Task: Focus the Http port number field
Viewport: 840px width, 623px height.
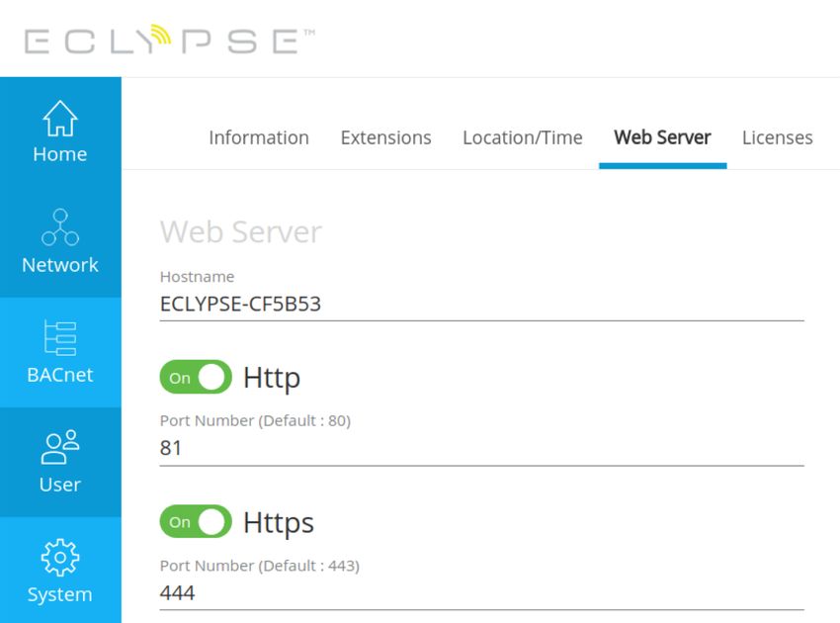Action: point(481,448)
